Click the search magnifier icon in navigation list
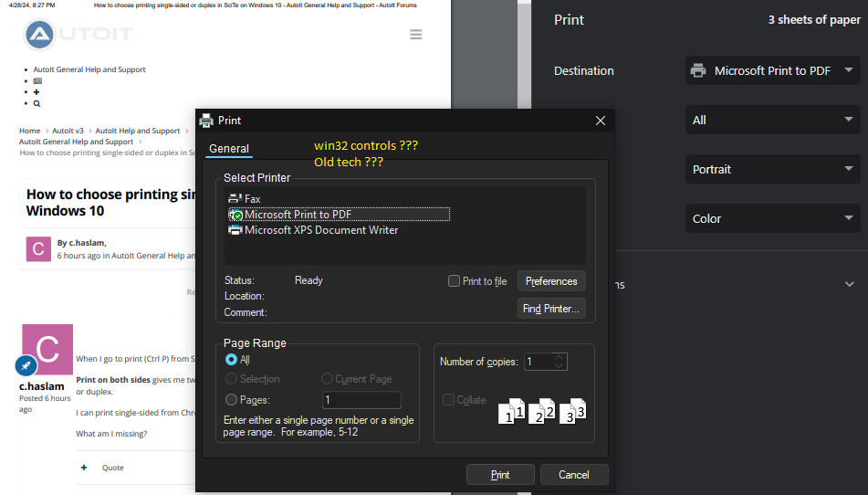This screenshot has height=495, width=868. 37,103
